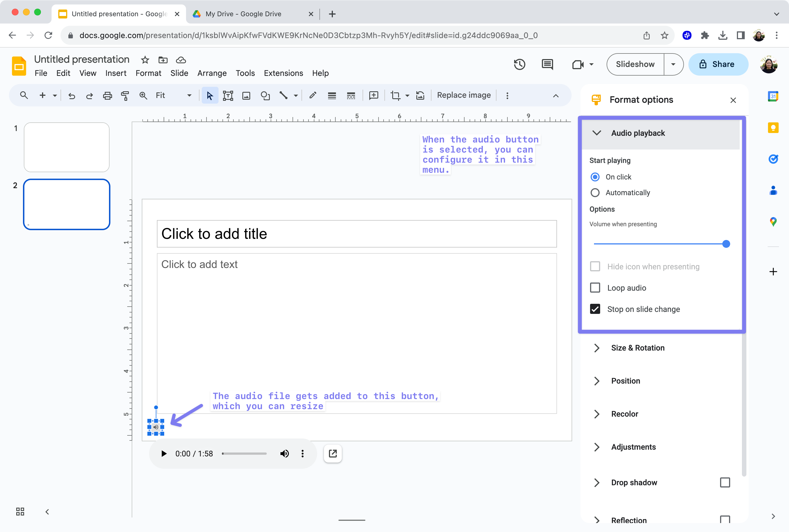Click the reset image icon
The image size is (789, 532).
click(x=420, y=96)
